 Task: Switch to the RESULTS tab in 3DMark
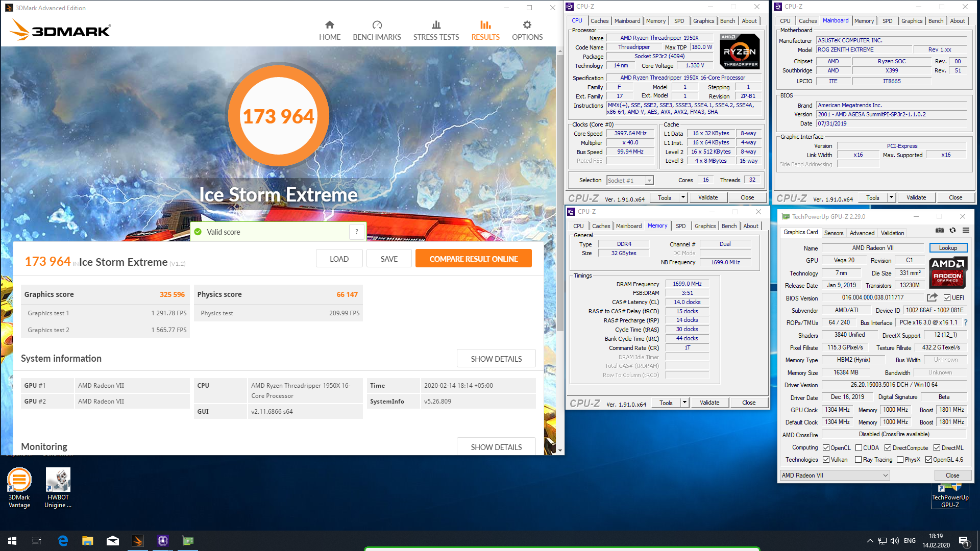pos(485,31)
